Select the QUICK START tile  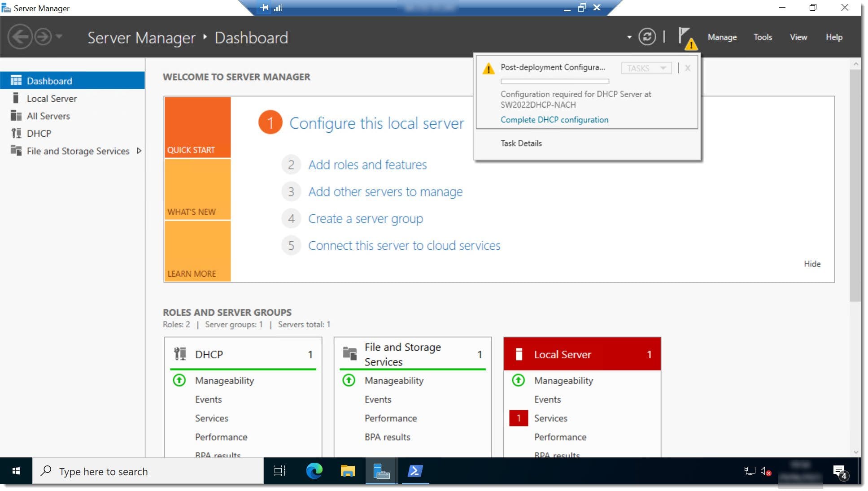coord(197,127)
